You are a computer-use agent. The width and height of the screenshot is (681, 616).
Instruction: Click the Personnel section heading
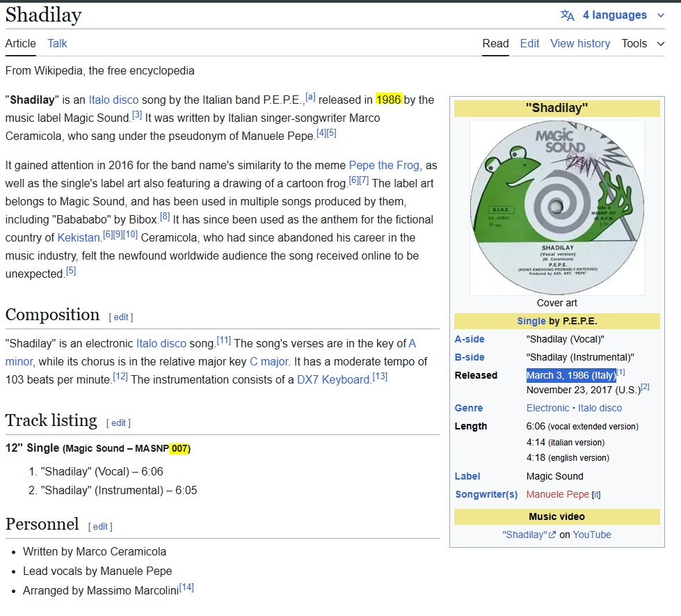pos(42,524)
